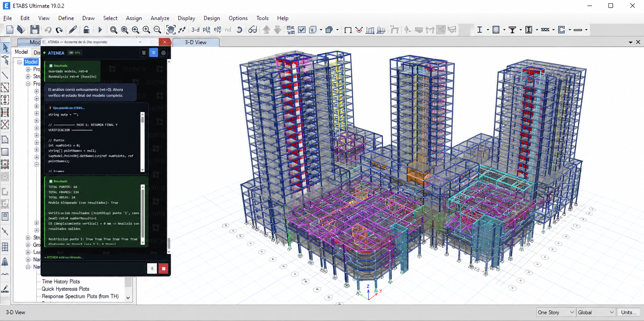Viewport: 644px width, 321px height.
Task: Select the Model tab in explorer panel
Action: pyautogui.click(x=21, y=52)
